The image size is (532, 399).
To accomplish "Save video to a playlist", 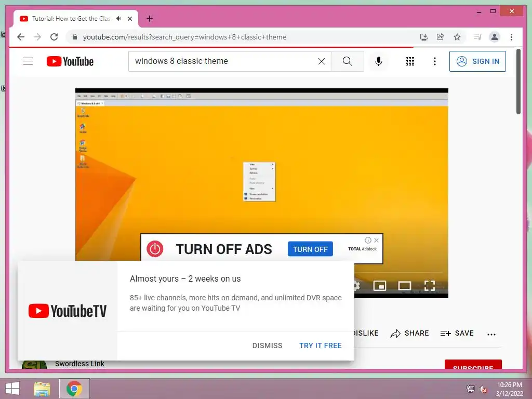I will [457, 333].
